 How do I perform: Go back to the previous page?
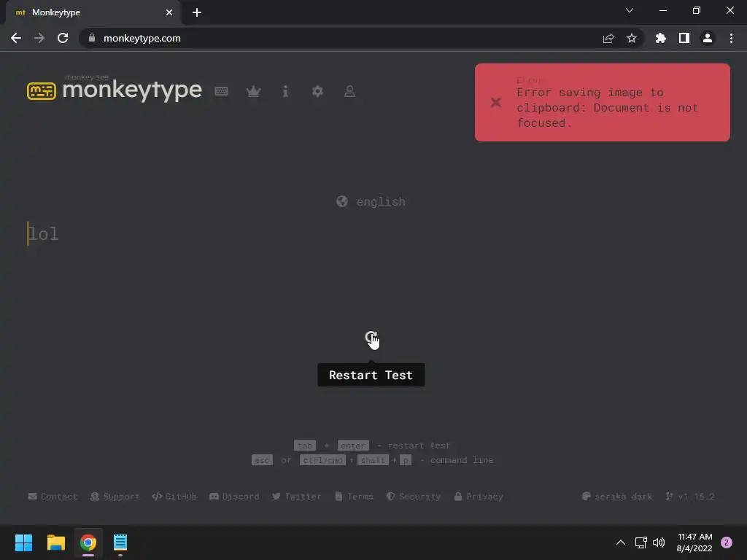[x=16, y=38]
